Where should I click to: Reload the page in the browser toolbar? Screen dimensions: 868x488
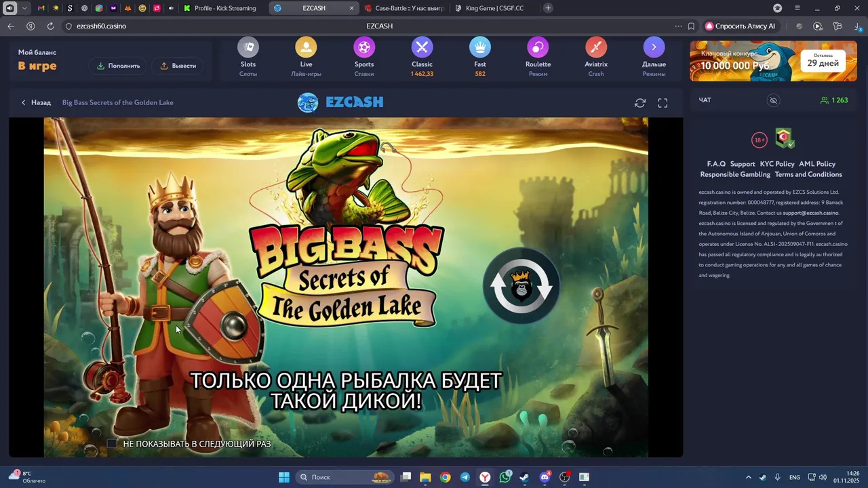[x=50, y=26]
